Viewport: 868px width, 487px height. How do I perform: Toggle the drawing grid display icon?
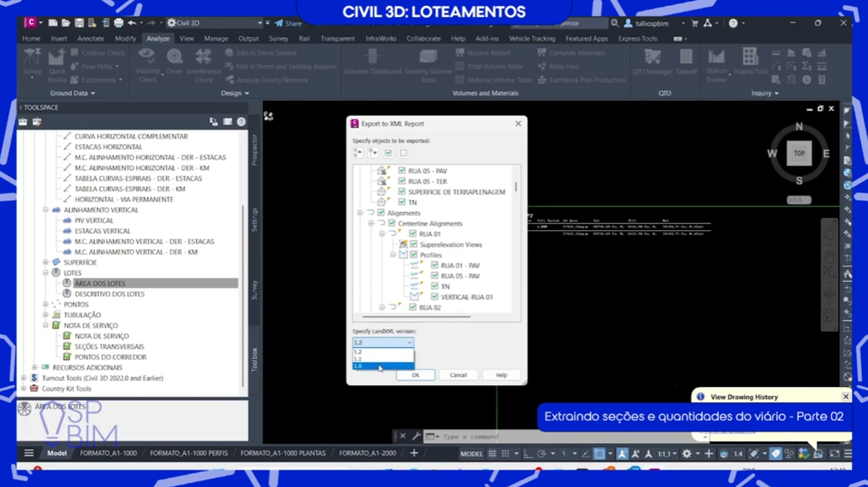tap(492, 454)
